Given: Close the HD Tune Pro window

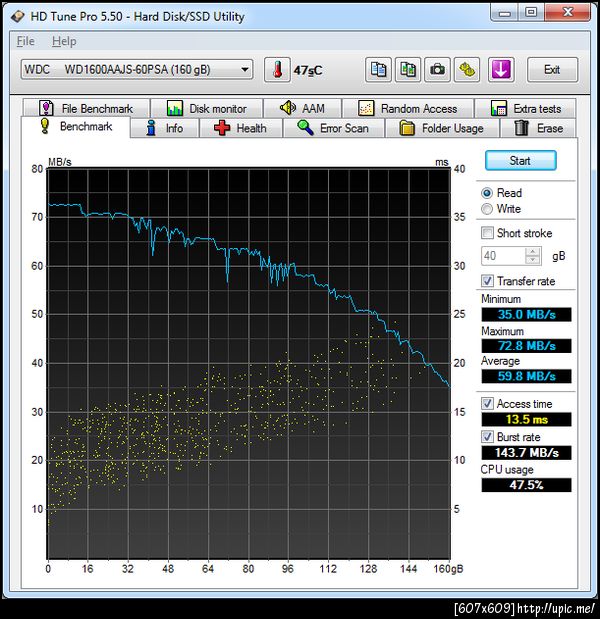Looking at the screenshot, I should (567, 13).
